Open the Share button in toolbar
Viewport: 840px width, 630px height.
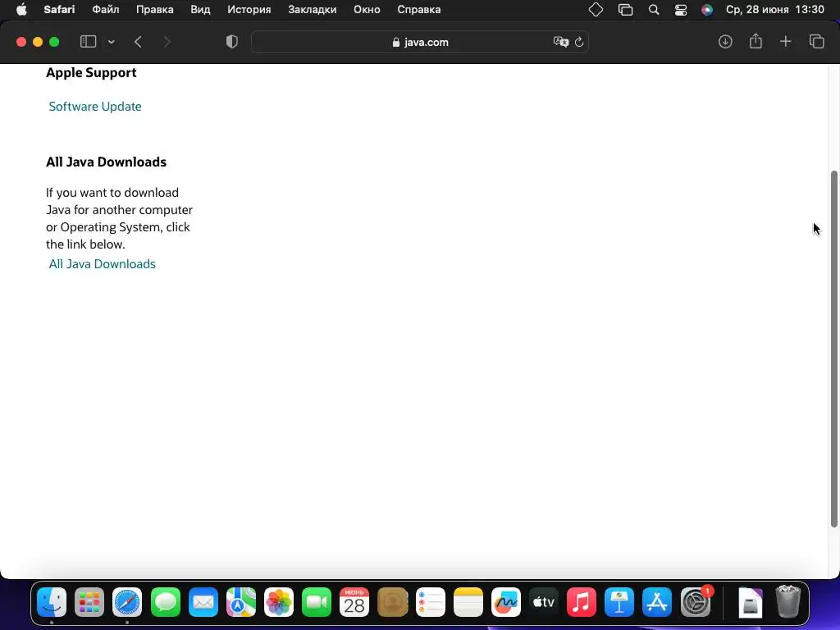[x=756, y=41]
